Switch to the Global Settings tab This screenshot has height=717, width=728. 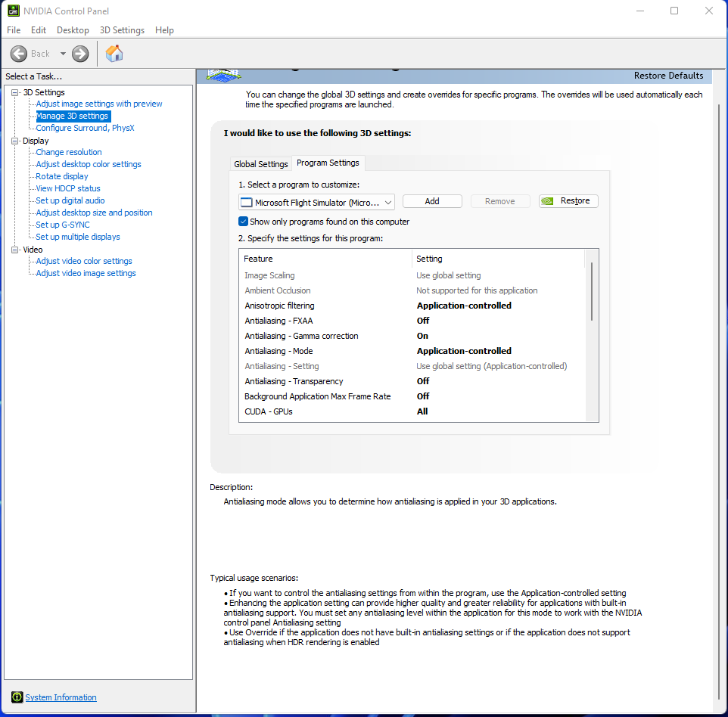pyautogui.click(x=260, y=163)
